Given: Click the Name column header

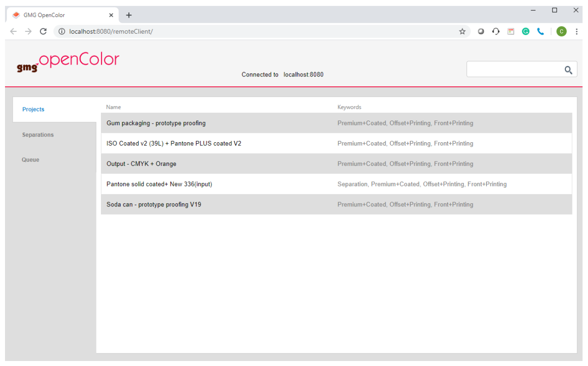Looking at the screenshot, I should (114, 107).
